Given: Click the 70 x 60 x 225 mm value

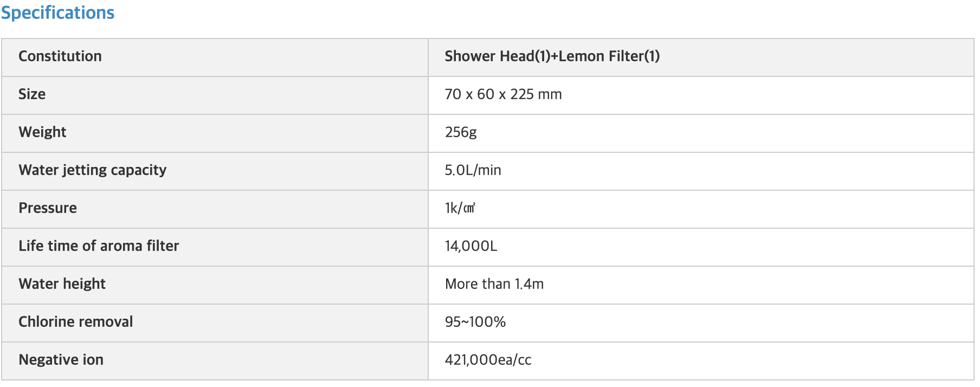Looking at the screenshot, I should point(503,94).
